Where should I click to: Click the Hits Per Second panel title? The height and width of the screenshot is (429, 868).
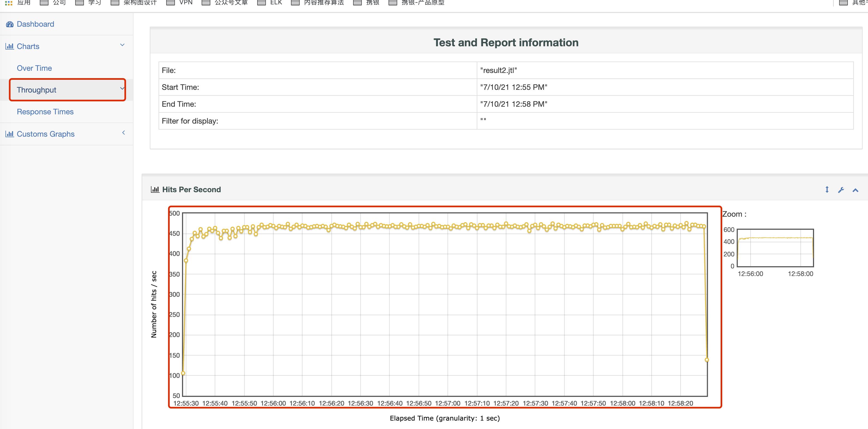pyautogui.click(x=192, y=189)
